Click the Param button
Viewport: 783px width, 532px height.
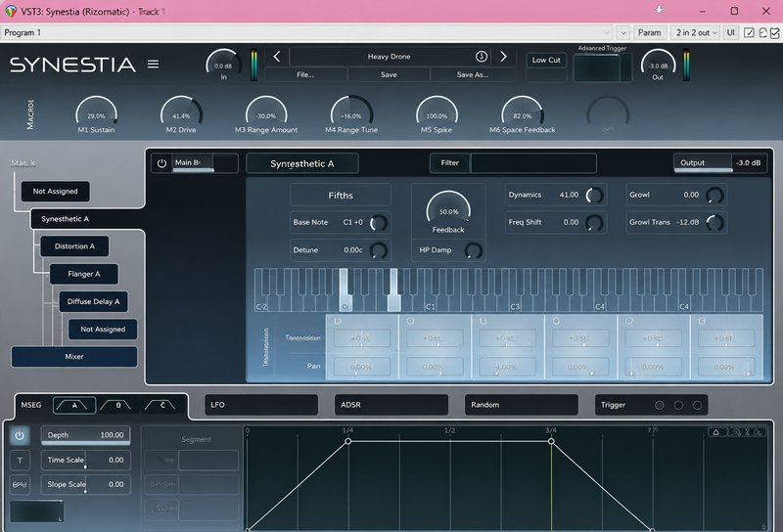tap(649, 32)
